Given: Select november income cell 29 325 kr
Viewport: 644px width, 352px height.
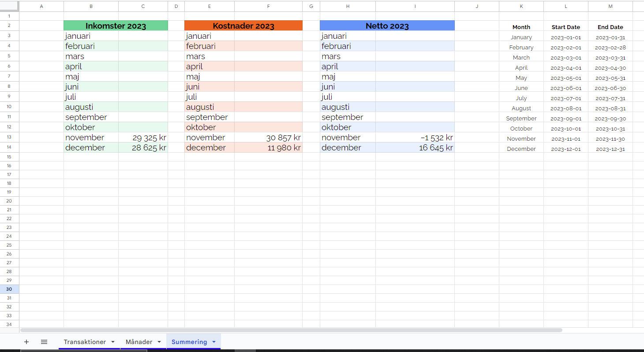Looking at the screenshot, I should click(x=143, y=138).
